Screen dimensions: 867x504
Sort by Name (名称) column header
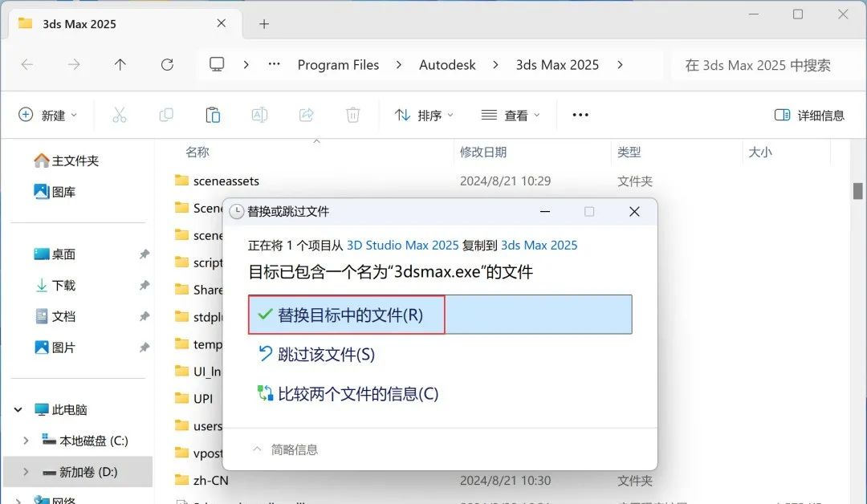197,152
